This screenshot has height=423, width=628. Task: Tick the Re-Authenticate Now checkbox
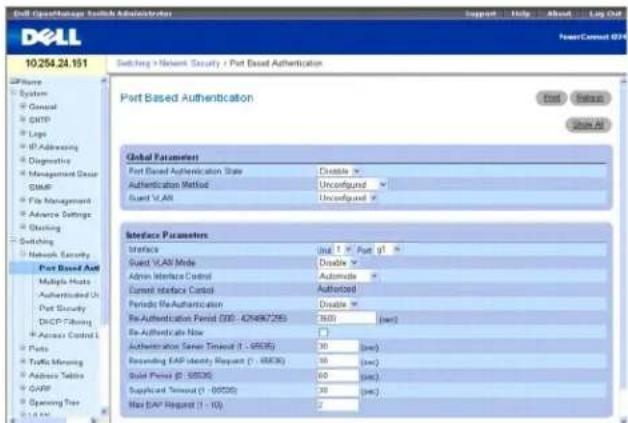tap(323, 332)
